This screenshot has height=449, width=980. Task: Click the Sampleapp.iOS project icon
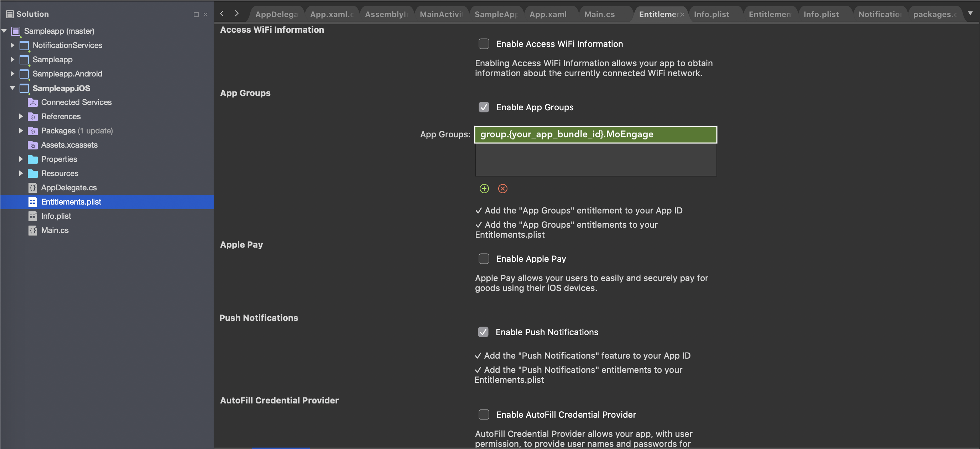coord(24,88)
